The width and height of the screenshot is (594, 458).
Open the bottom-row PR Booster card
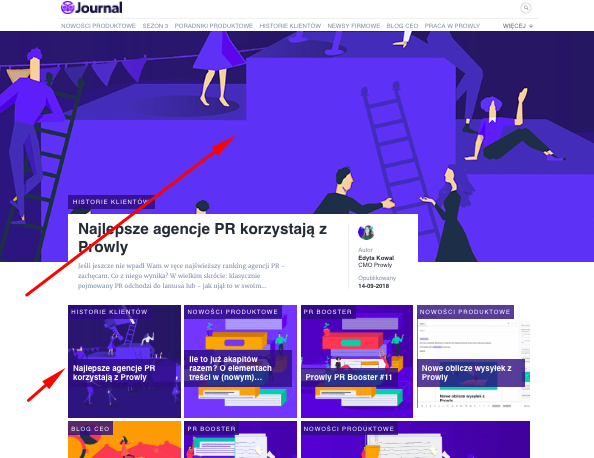pos(240,439)
